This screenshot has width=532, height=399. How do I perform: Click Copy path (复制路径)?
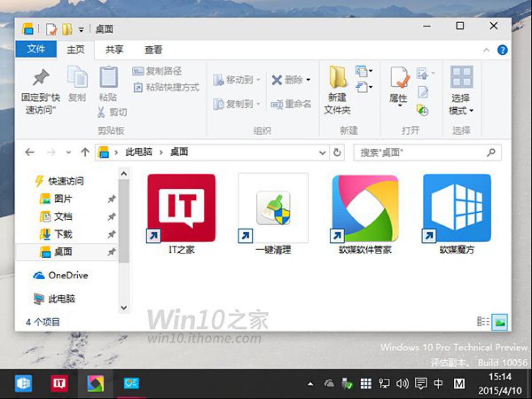point(157,71)
